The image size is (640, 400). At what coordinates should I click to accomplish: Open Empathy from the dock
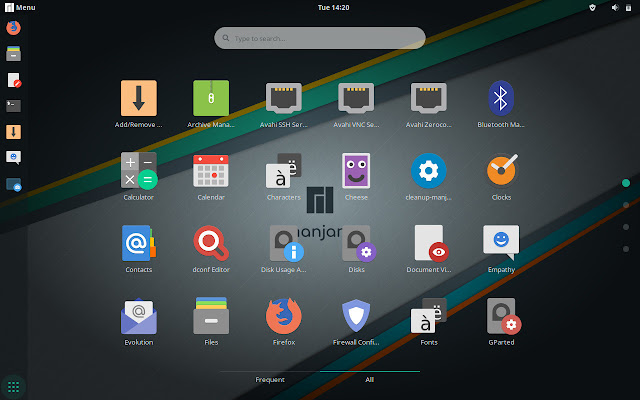13,158
